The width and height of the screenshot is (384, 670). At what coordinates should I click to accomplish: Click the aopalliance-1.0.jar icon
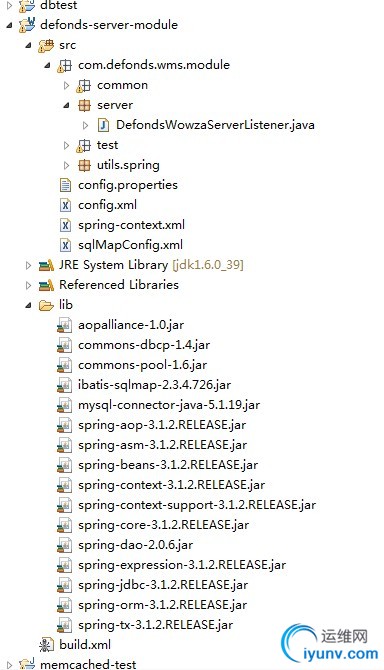[64, 325]
